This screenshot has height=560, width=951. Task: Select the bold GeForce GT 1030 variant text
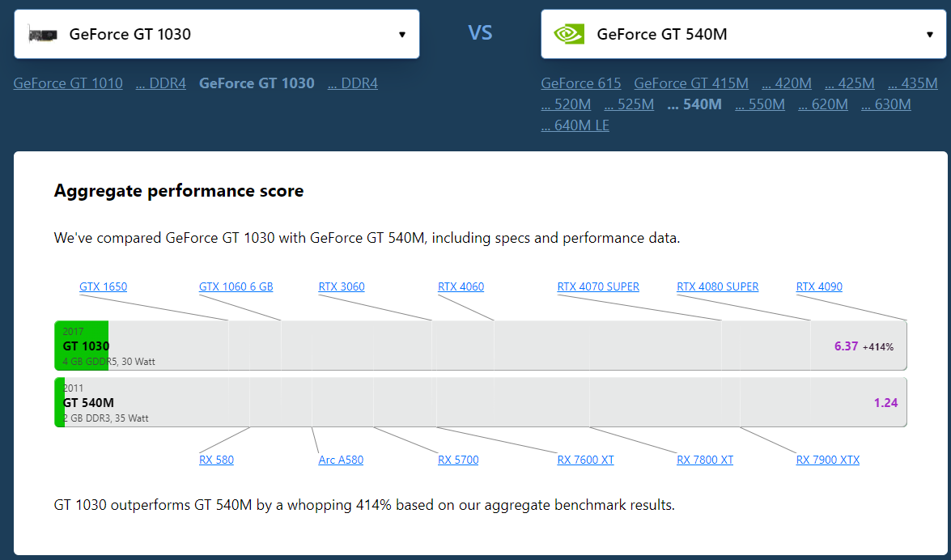257,83
